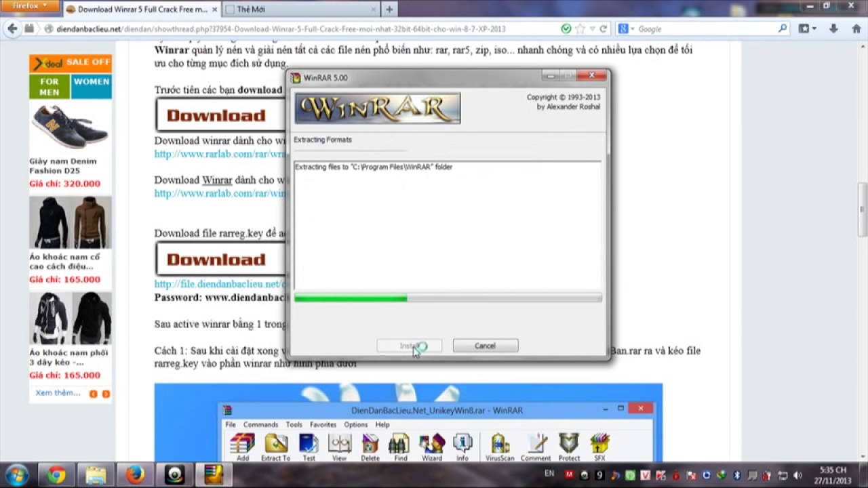Click the page vertical scrollbar

pos(862,210)
